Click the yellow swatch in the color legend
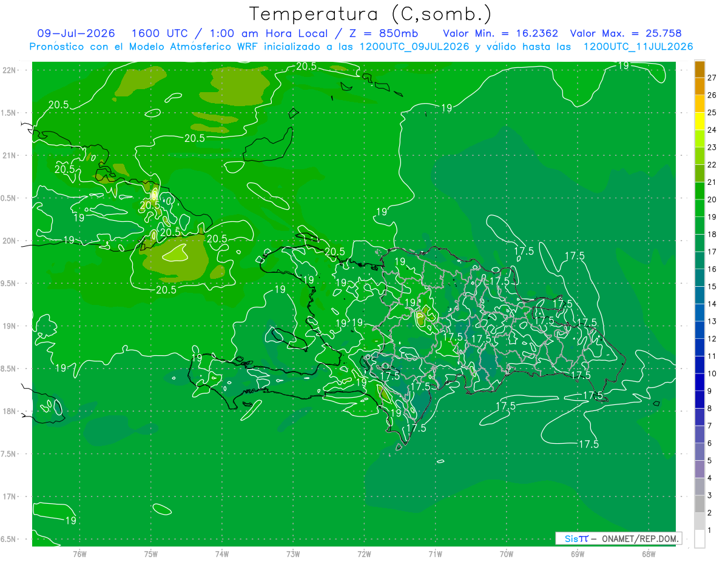This screenshot has height=562, width=728. [x=699, y=121]
